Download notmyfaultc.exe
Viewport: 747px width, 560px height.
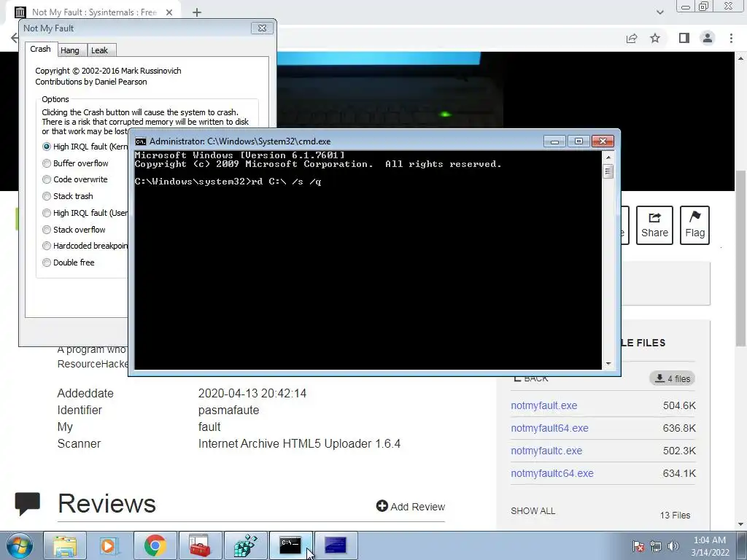[546, 451]
